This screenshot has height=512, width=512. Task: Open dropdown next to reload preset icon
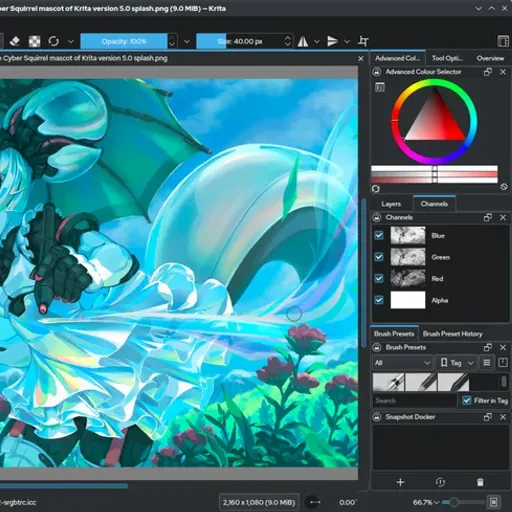(71, 42)
